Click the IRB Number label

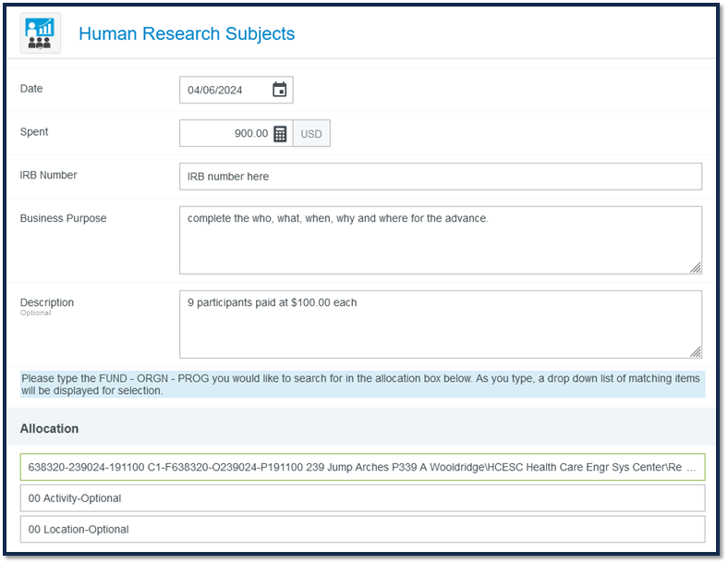click(x=48, y=175)
